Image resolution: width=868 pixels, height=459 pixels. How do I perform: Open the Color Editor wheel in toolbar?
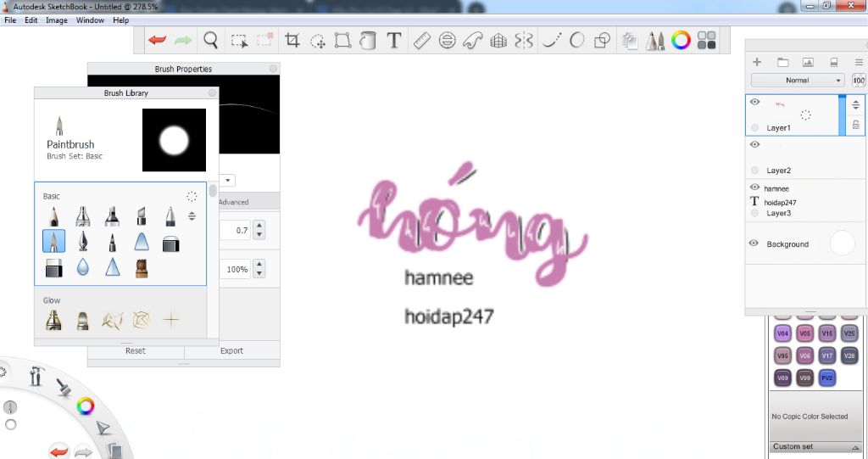pos(681,40)
